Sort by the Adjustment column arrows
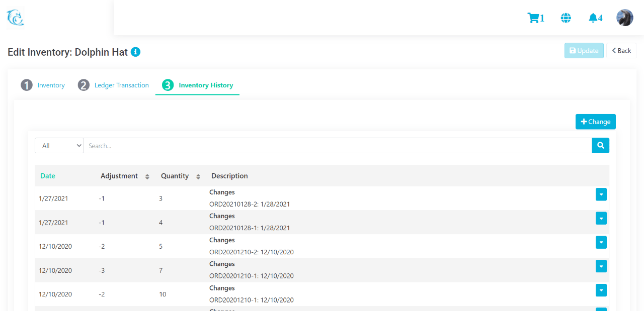Viewport: 644px width, 311px height. click(147, 176)
